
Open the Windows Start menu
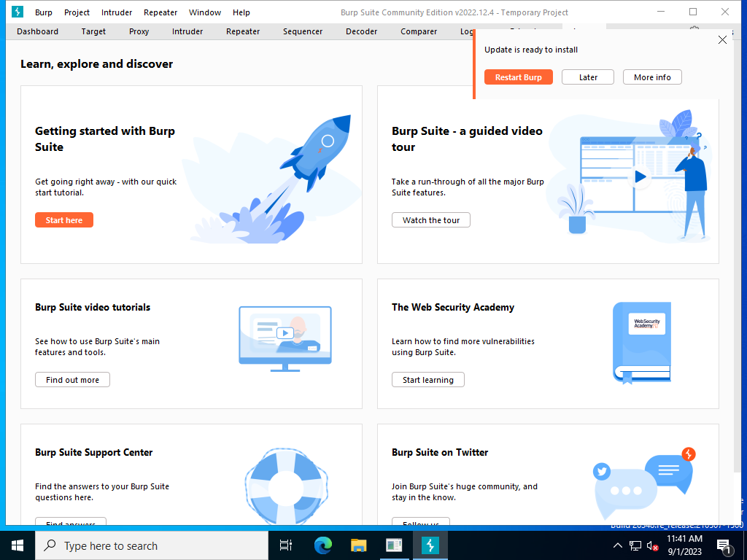point(18,545)
